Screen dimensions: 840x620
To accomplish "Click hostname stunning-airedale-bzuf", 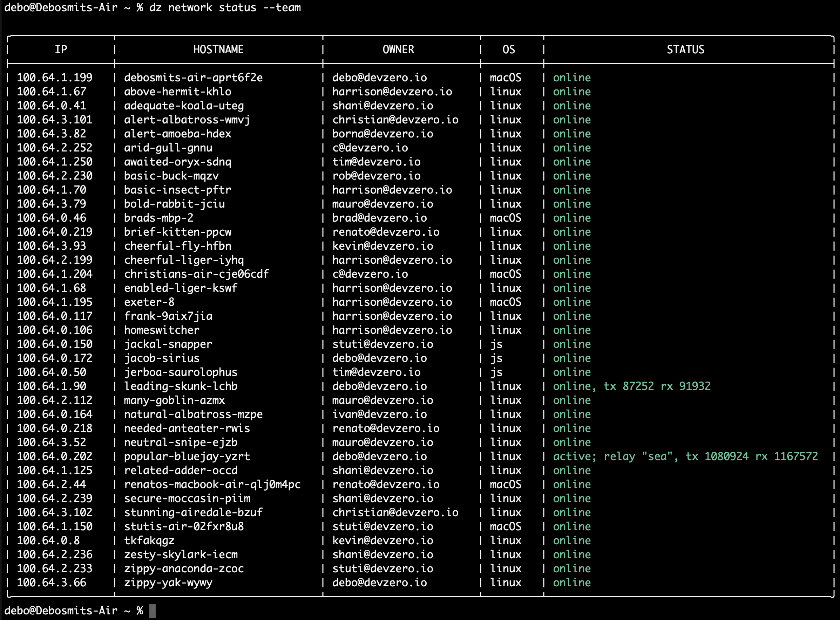I will [193, 512].
